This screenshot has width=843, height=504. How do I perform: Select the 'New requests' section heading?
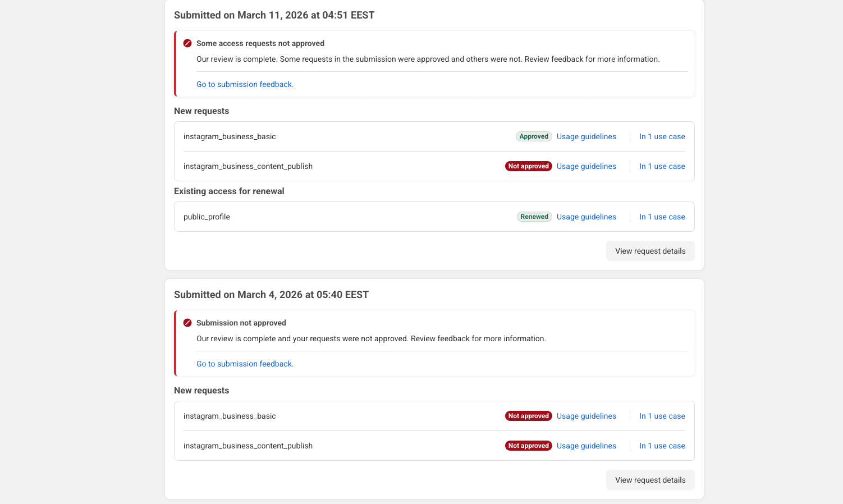(201, 111)
